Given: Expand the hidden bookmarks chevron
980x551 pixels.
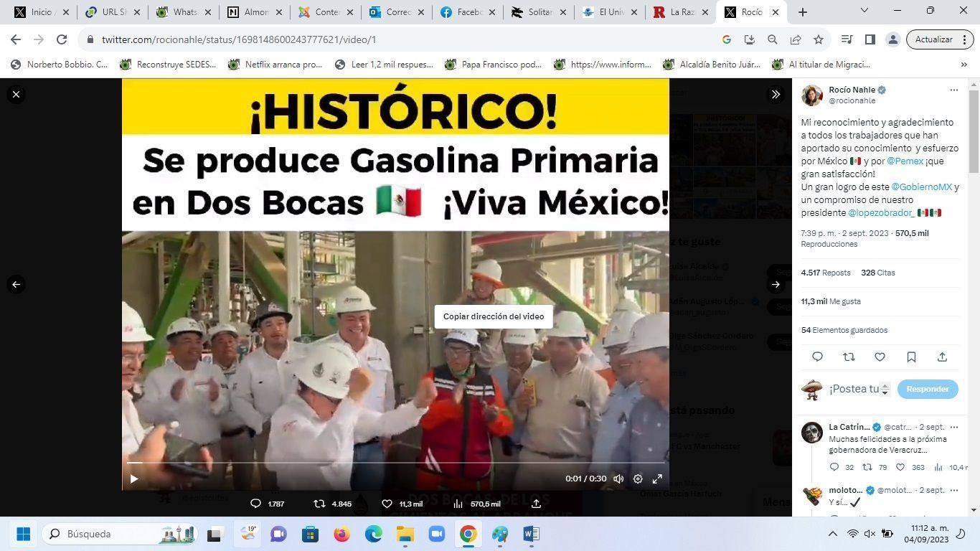Looking at the screenshot, I should coord(963,65).
